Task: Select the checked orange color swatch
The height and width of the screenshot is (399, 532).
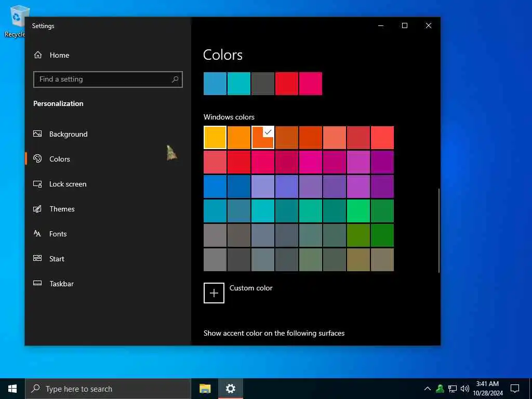Action: pyautogui.click(x=263, y=137)
